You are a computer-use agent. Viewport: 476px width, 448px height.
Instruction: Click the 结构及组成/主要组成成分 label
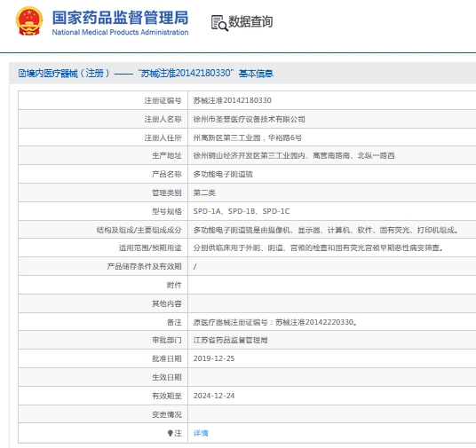coord(139,230)
